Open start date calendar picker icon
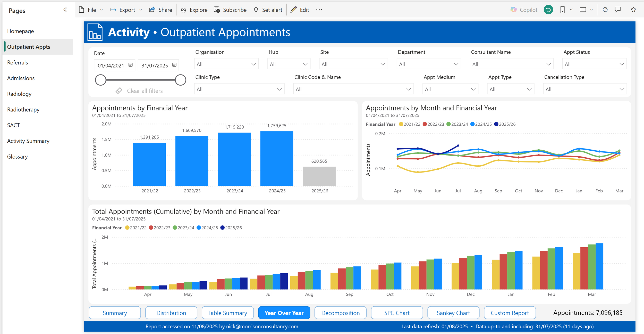This screenshot has width=644, height=334. (x=131, y=65)
